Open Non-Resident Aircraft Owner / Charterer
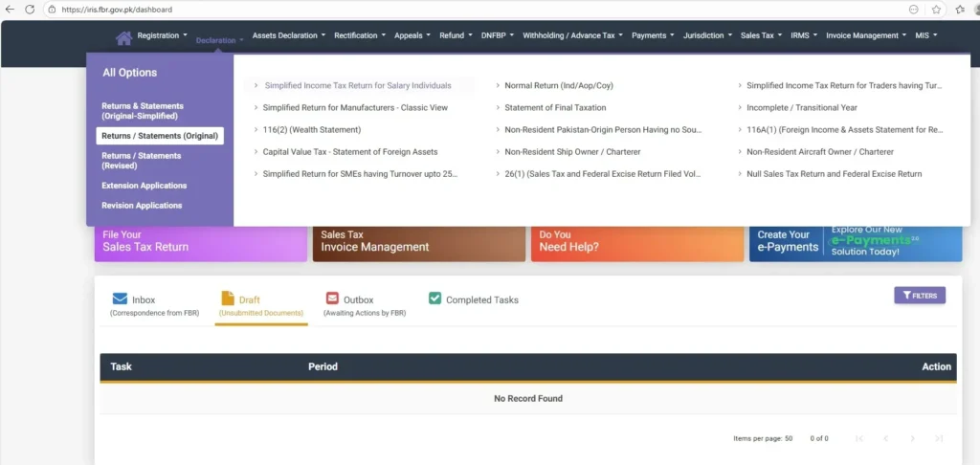 tap(820, 152)
